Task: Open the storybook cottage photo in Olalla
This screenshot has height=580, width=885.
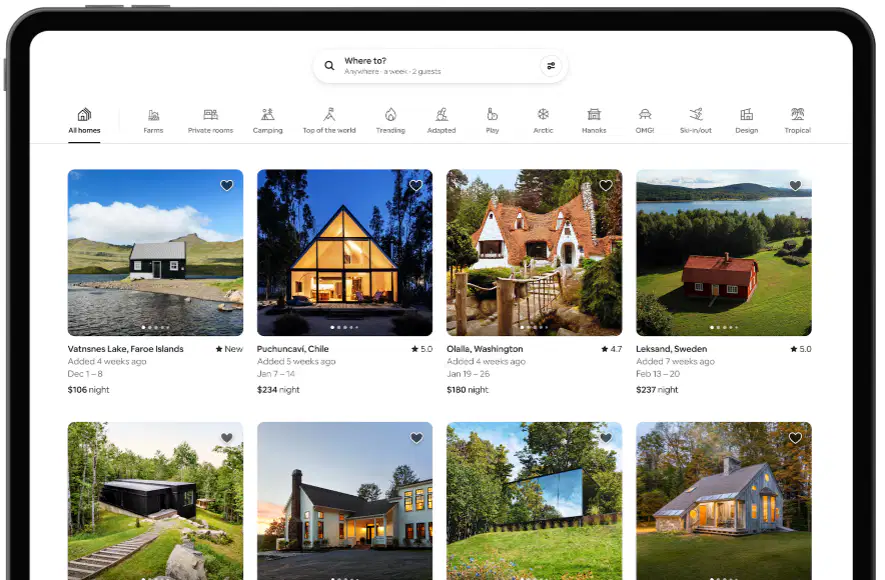Action: coord(534,253)
